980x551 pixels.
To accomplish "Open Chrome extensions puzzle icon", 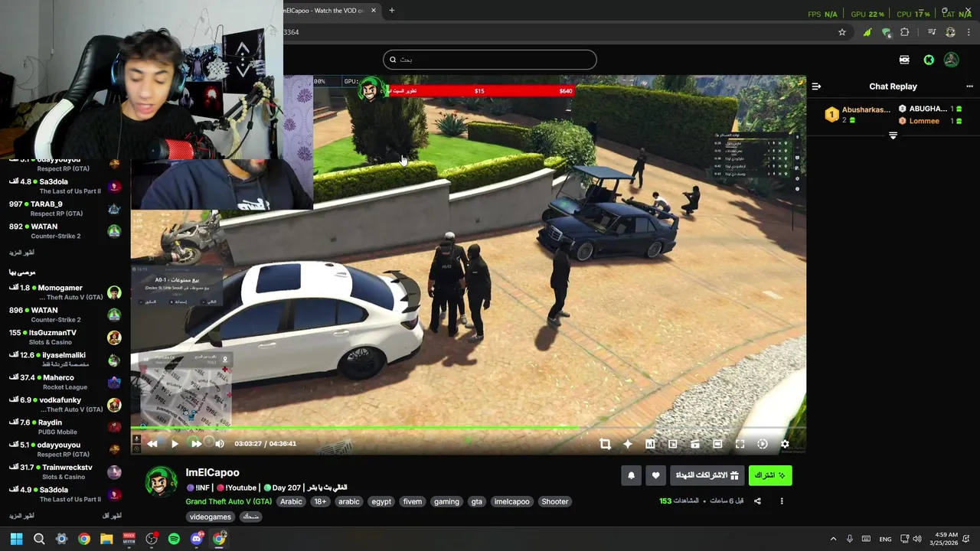I will tap(905, 32).
